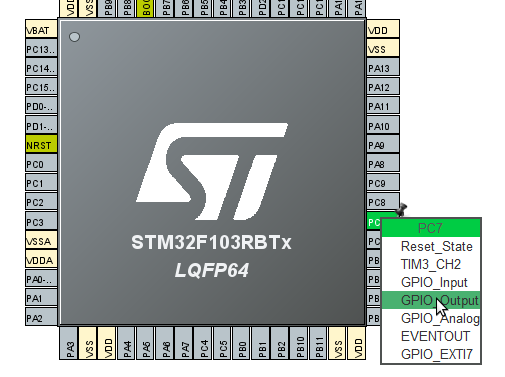This screenshot has width=505, height=377.
Task: Click the STM32F103RBTx chip name label
Action: pyautogui.click(x=211, y=242)
